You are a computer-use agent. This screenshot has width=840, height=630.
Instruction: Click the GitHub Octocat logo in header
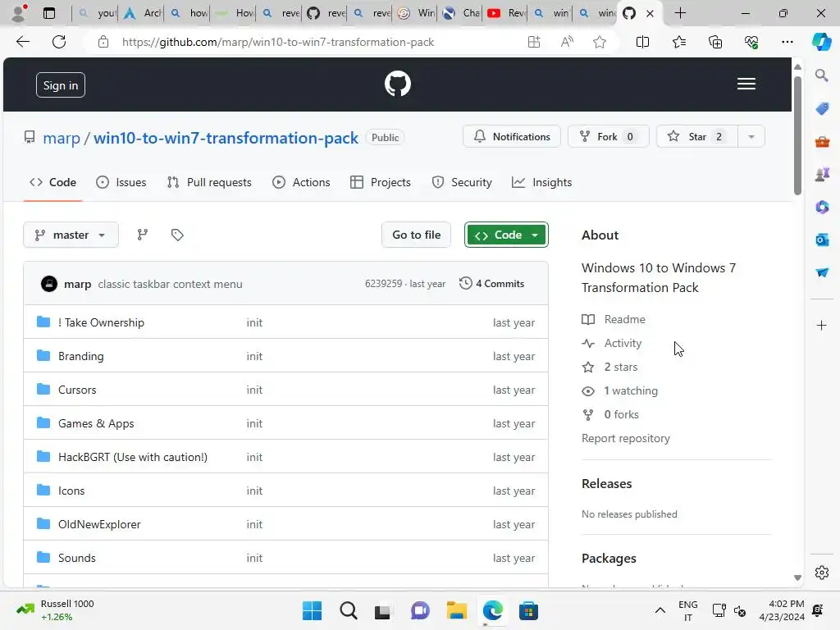click(x=398, y=84)
